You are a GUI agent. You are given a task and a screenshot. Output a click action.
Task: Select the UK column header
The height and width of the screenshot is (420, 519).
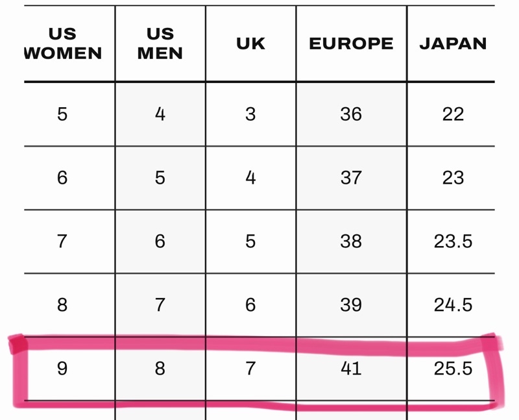250,43
